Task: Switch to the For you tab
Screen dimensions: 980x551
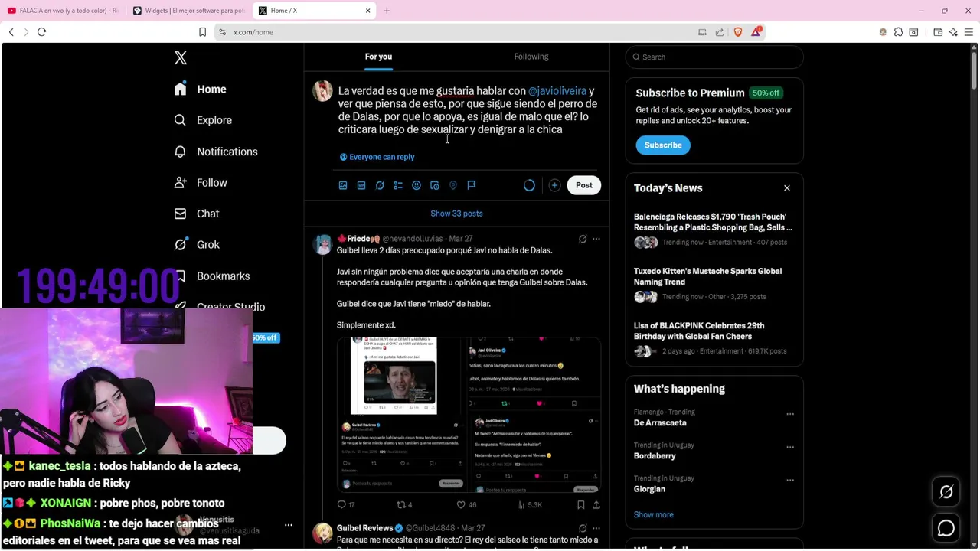Action: click(x=378, y=57)
